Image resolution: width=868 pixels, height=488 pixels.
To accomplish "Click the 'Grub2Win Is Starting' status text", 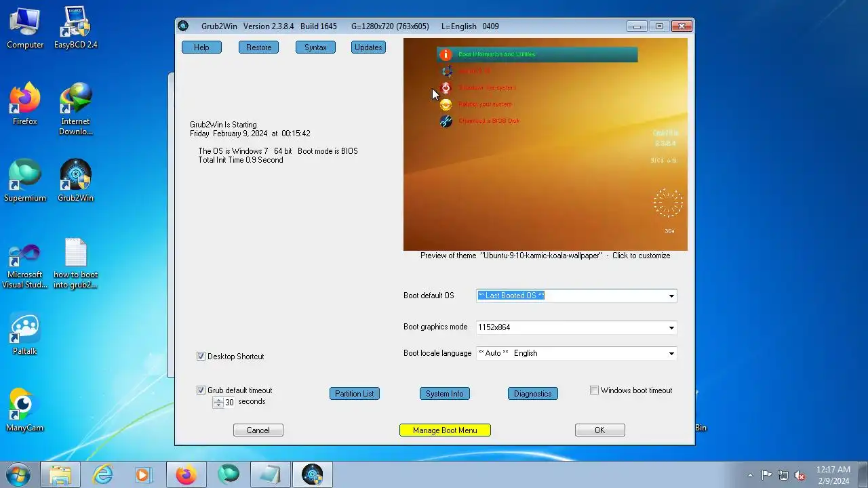I will coord(223,125).
